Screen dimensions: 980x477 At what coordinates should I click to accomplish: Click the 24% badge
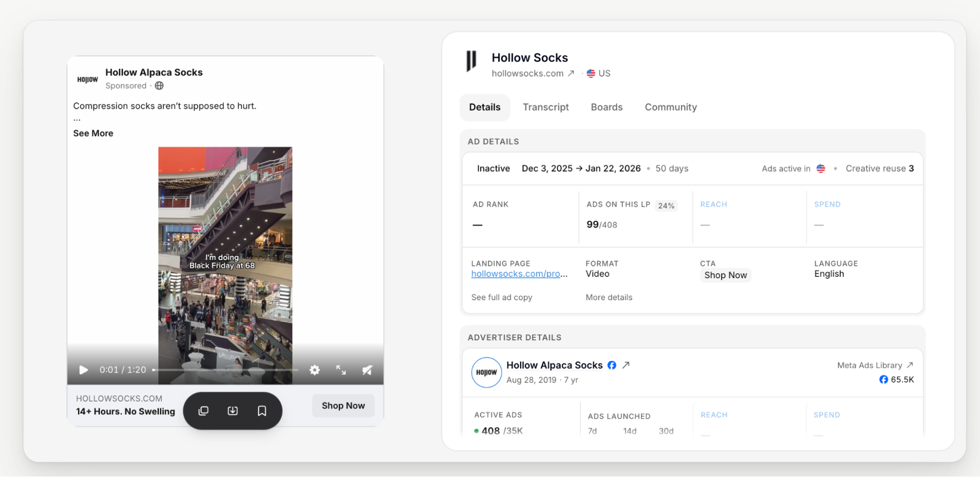tap(666, 206)
